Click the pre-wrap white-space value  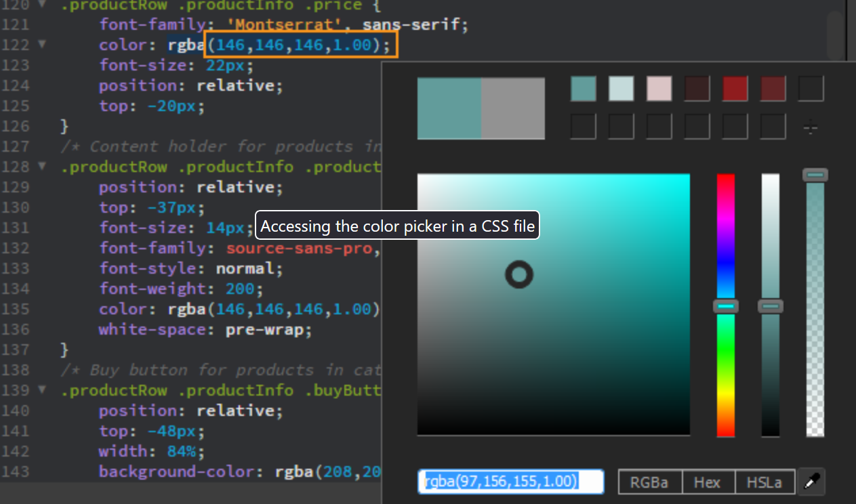[x=264, y=330]
